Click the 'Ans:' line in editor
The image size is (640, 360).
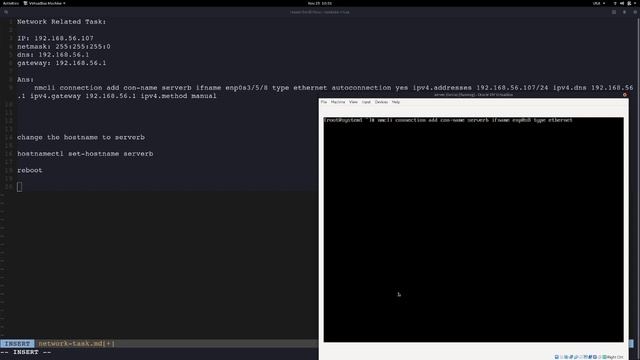click(25, 80)
